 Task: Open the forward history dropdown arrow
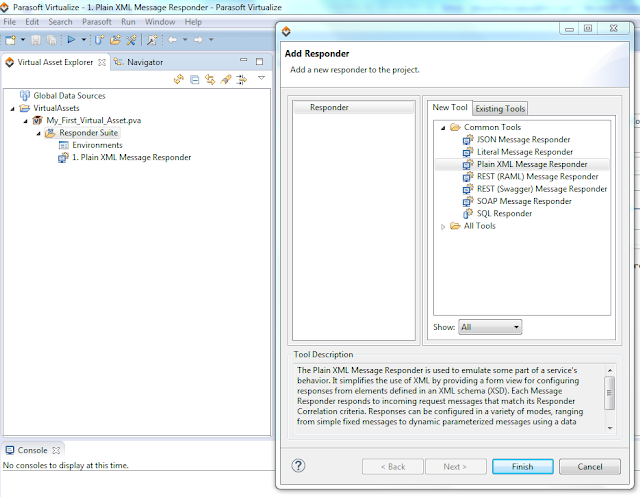211,40
